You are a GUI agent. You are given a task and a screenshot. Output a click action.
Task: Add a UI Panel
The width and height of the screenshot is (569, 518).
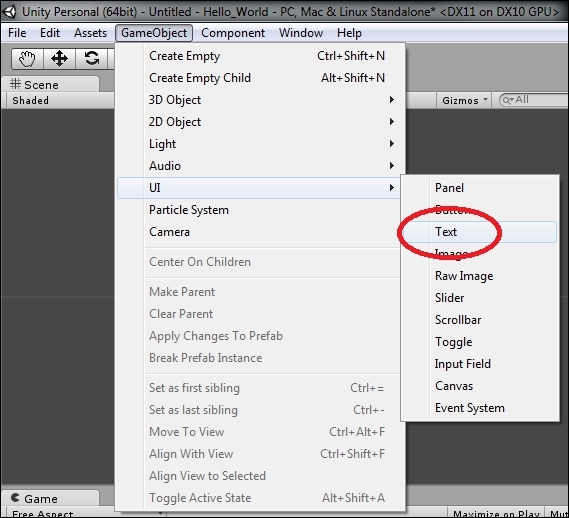coord(480,188)
